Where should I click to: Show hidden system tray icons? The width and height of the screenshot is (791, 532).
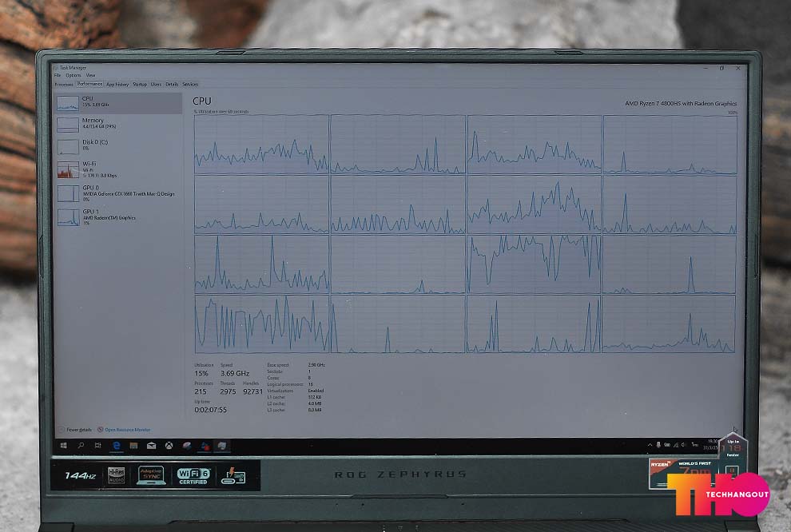click(650, 445)
